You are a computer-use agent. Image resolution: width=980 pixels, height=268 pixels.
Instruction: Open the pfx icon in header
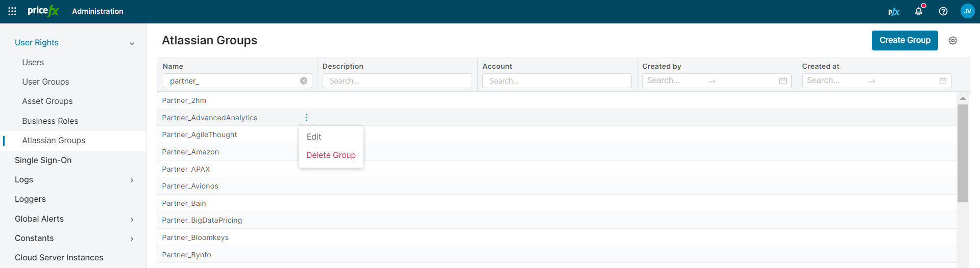click(894, 11)
